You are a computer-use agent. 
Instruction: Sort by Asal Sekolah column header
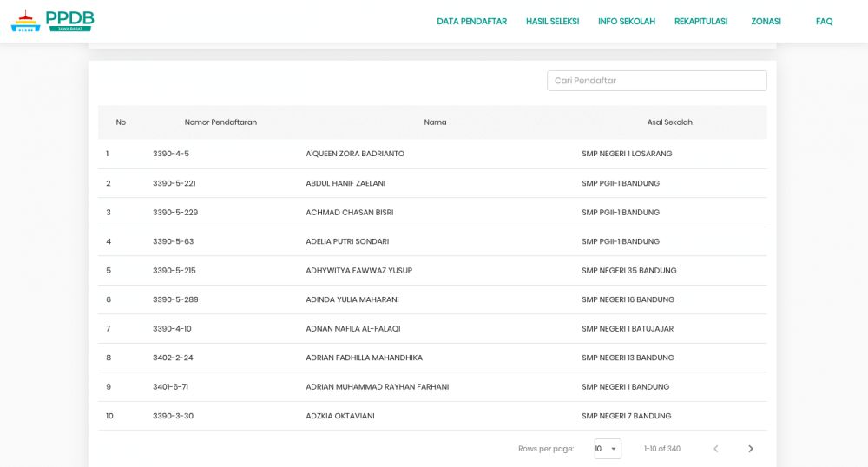[x=669, y=122]
